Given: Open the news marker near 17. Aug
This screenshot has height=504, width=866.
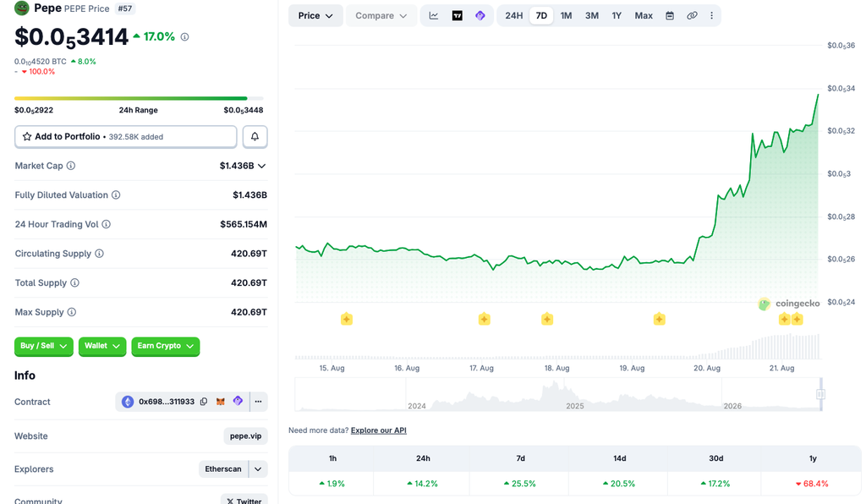Looking at the screenshot, I should (x=485, y=319).
